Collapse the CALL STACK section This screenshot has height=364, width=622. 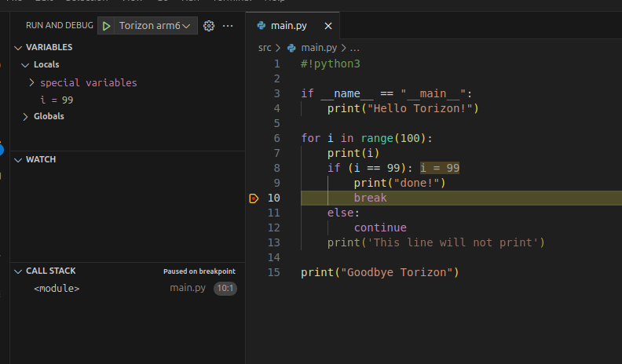18,271
